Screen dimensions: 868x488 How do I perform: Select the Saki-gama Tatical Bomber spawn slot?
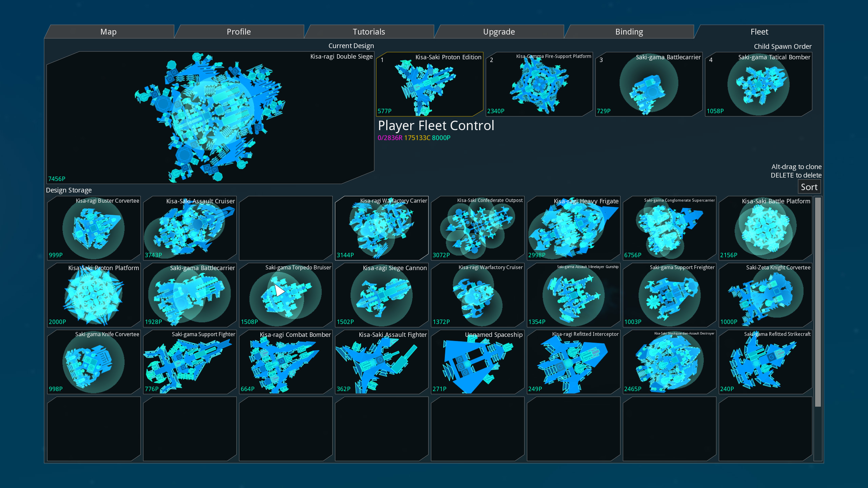point(758,85)
